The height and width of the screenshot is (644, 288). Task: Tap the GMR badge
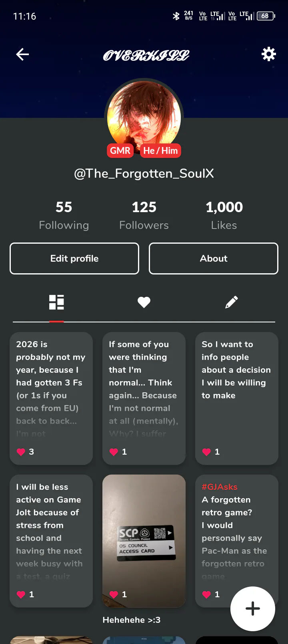(120, 151)
